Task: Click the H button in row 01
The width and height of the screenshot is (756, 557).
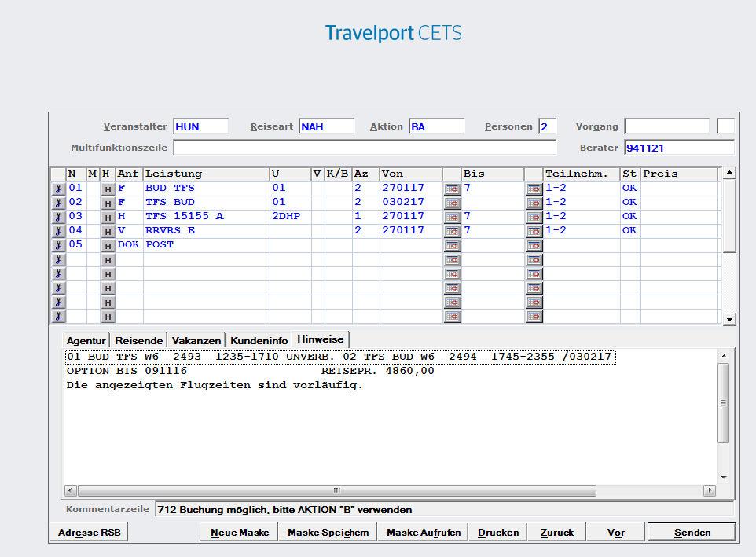Action: 108,189
